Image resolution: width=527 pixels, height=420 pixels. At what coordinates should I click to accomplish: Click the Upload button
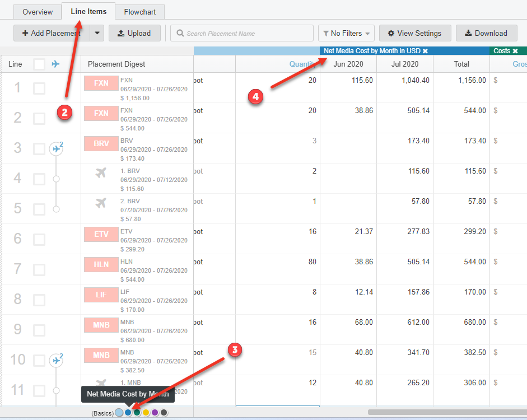pos(134,33)
